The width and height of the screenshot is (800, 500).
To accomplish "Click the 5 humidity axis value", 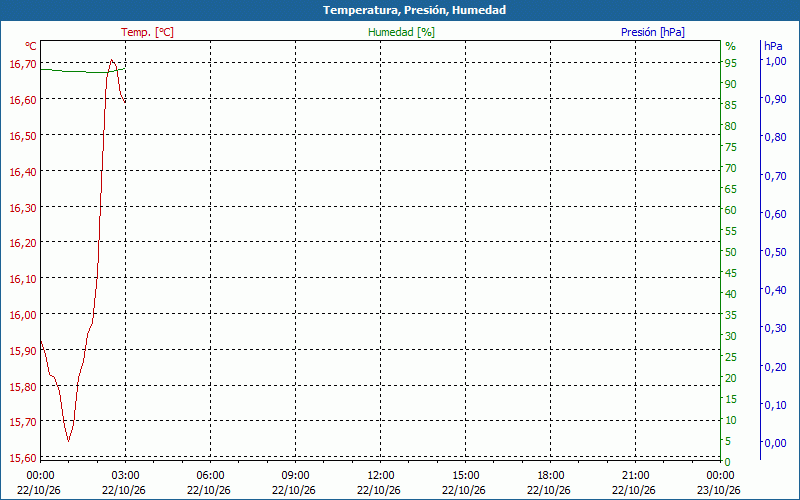I will coord(728,441).
